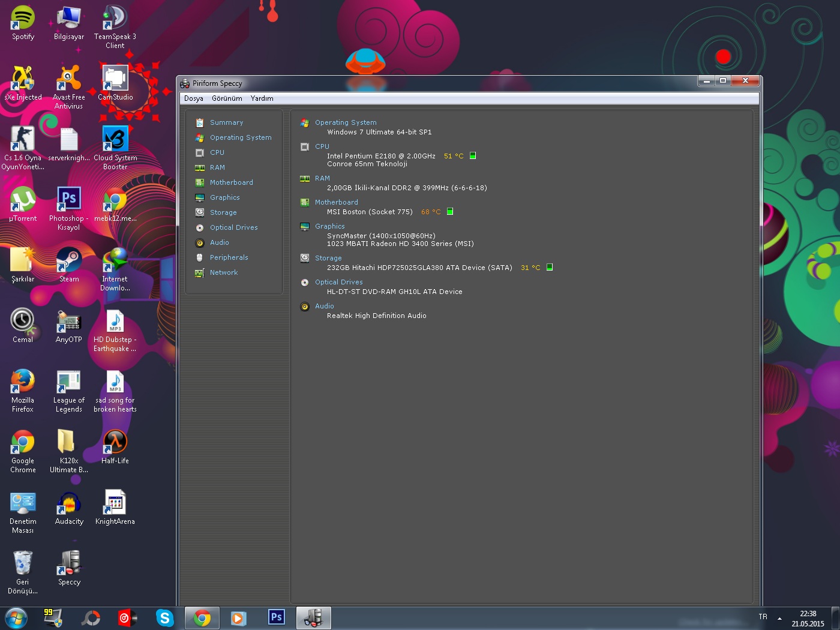Select the Cloud System Booster desktop icon

[x=115, y=148]
